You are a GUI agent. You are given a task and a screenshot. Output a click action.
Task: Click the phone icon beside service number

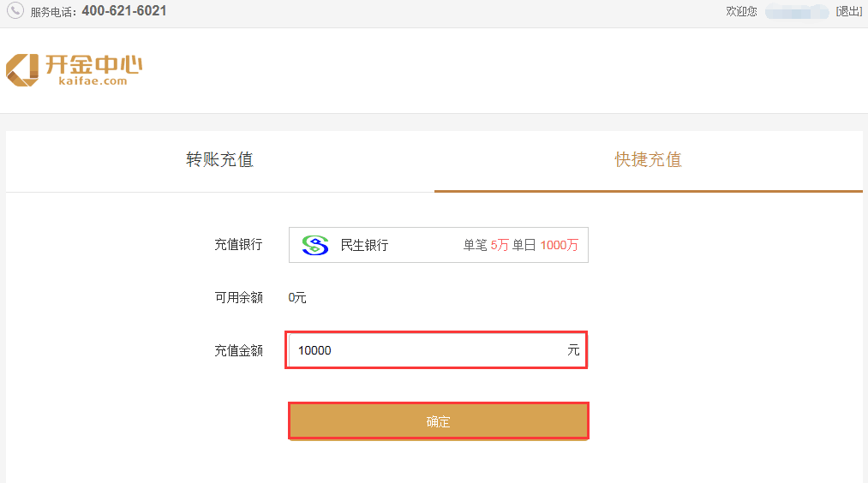(x=15, y=10)
